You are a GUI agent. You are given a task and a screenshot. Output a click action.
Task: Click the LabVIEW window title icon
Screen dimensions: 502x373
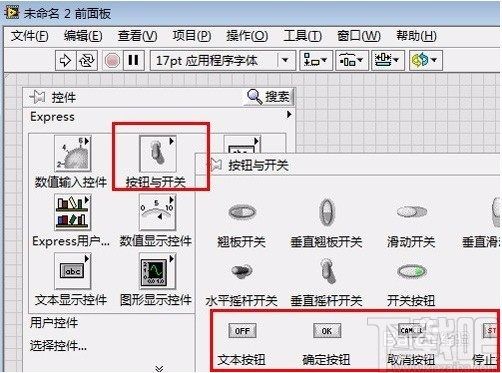(x=12, y=13)
